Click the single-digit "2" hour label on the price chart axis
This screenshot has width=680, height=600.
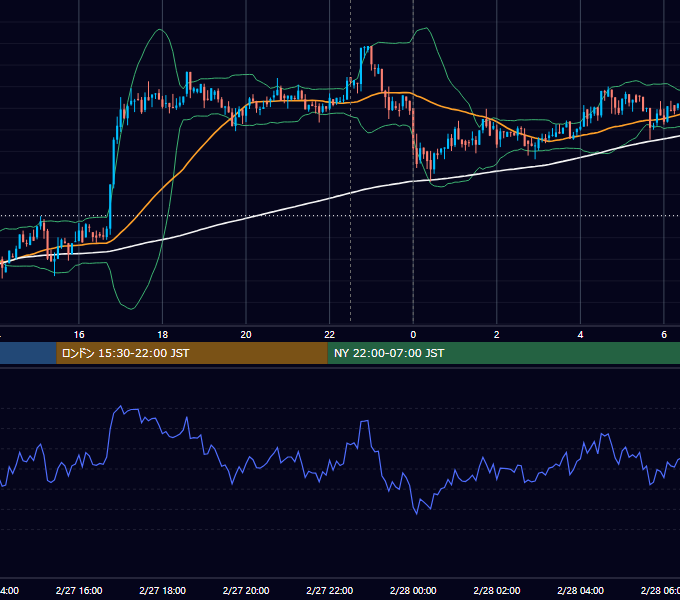pos(497,335)
